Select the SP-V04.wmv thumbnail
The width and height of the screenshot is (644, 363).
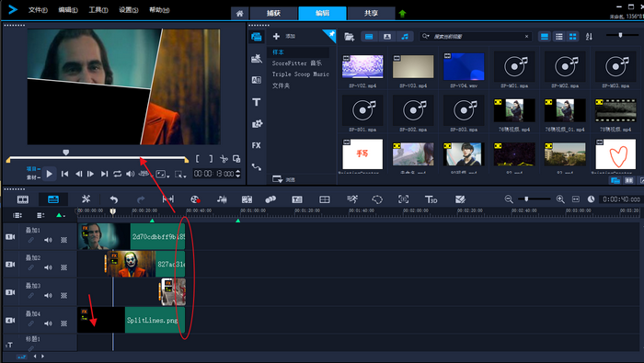tap(464, 66)
